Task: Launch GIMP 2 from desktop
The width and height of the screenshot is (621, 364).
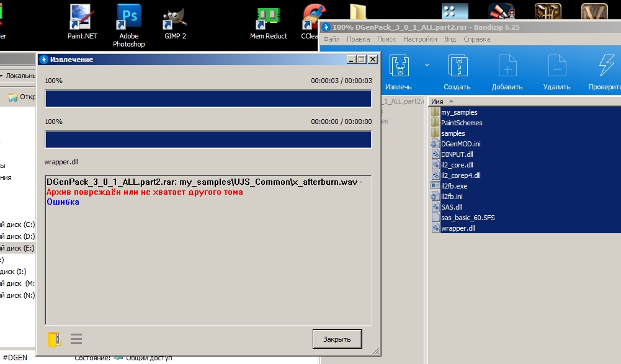Action: [x=175, y=22]
